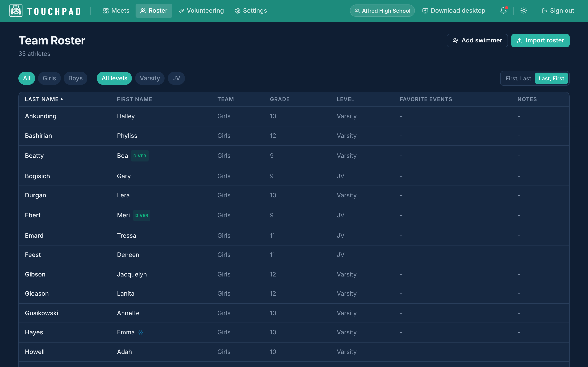Open Ankunding Halley's roster row

tap(294, 116)
